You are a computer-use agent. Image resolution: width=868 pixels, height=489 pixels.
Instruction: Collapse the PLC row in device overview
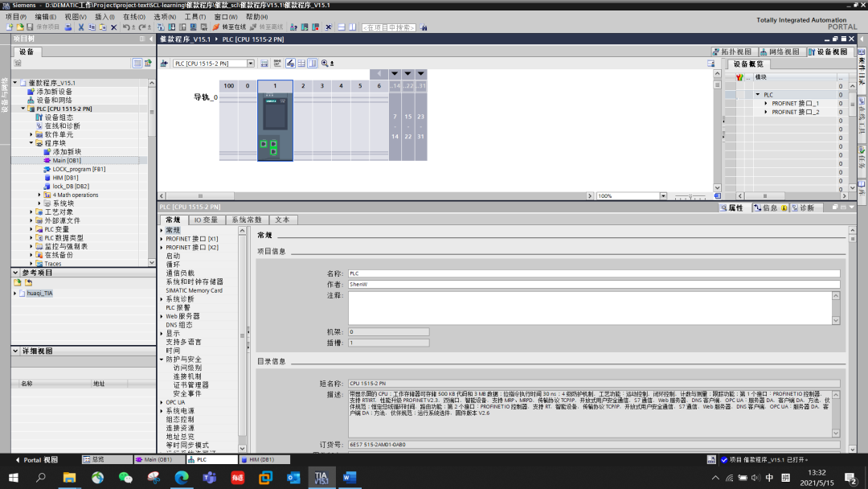pos(758,95)
